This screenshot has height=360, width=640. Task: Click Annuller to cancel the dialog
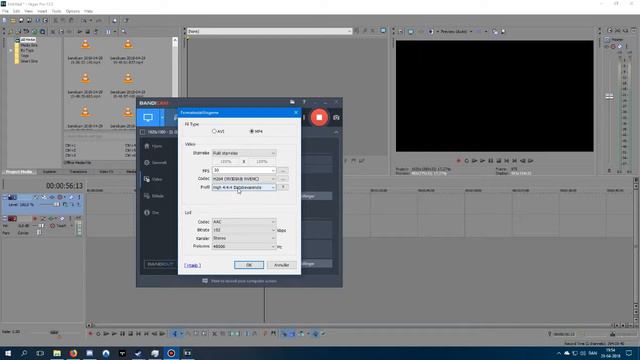[x=282, y=265]
